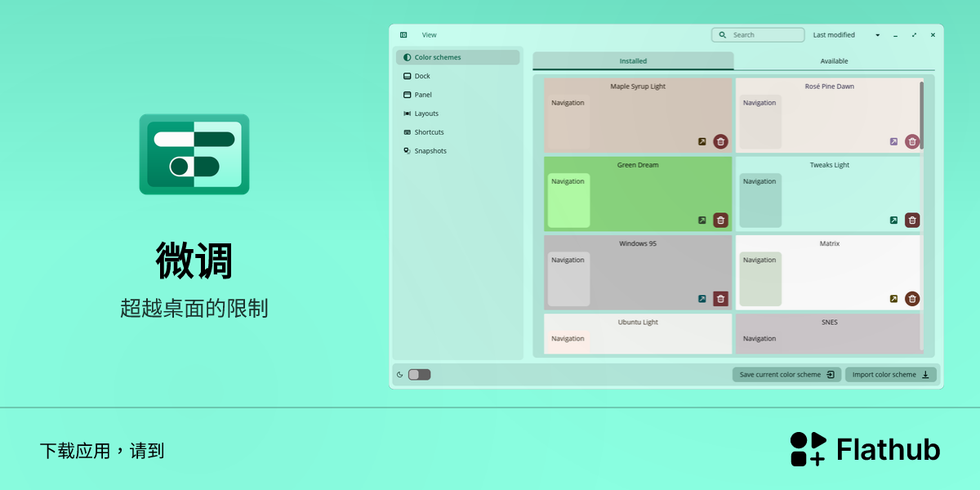Click the Navigation box in Green Dream card
This screenshot has width=980, height=490.
(x=568, y=201)
